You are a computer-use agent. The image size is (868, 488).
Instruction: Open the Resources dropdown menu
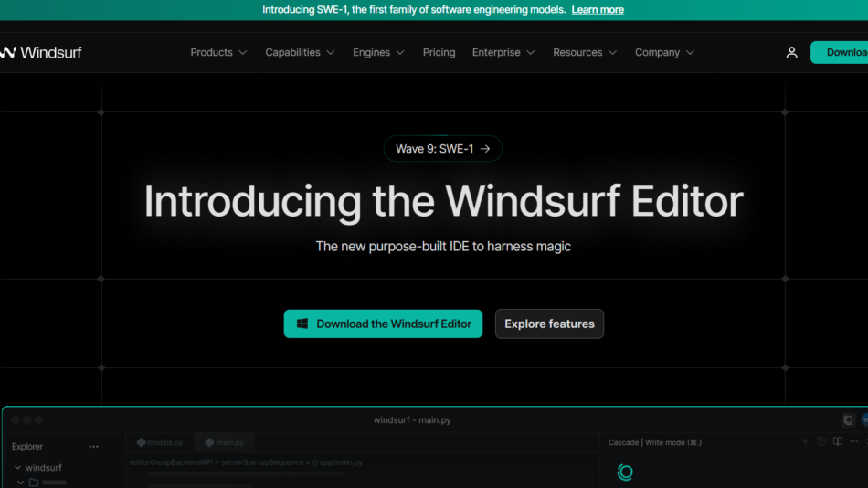(x=585, y=53)
